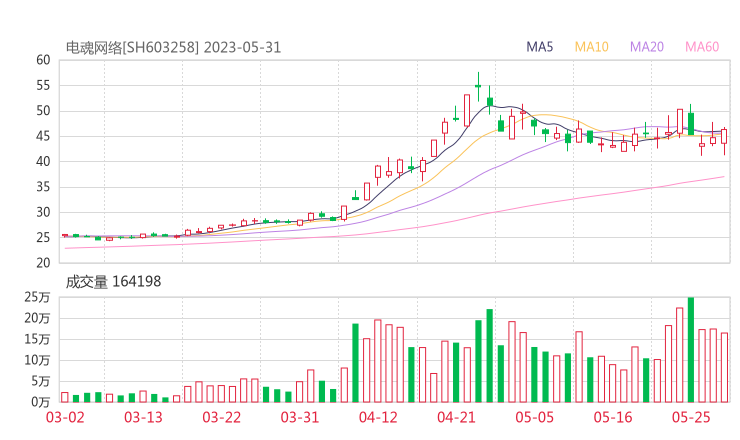Click the 03-31 date axis label
The height and width of the screenshot is (440, 740).
tap(300, 417)
